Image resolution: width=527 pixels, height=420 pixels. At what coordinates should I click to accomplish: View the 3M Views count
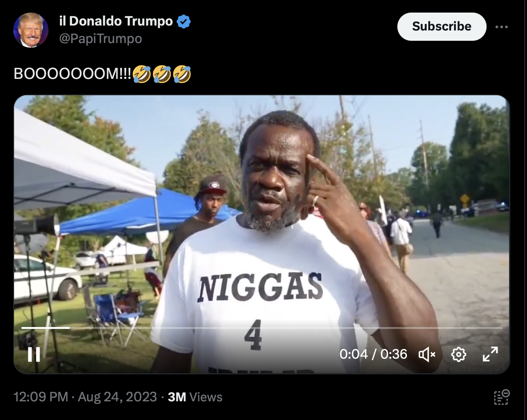(x=195, y=397)
